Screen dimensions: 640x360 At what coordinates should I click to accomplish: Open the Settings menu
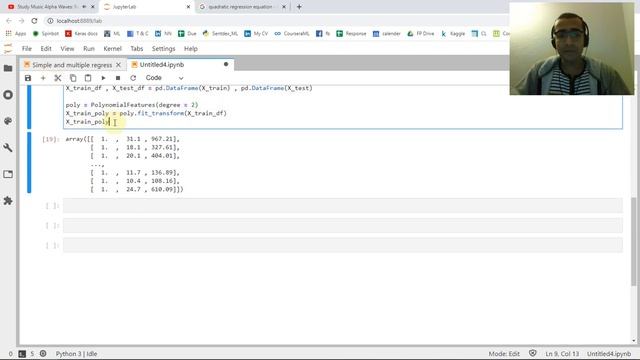163,49
